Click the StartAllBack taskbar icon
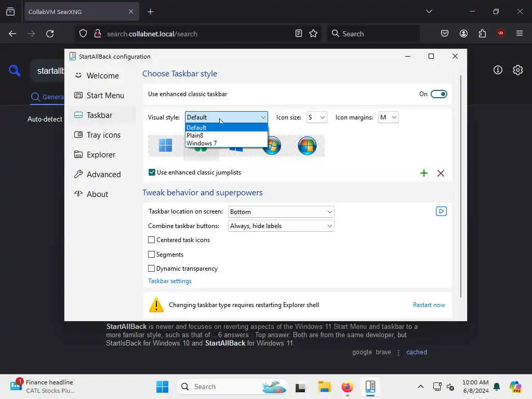Image resolution: width=532 pixels, height=399 pixels. coord(370,387)
